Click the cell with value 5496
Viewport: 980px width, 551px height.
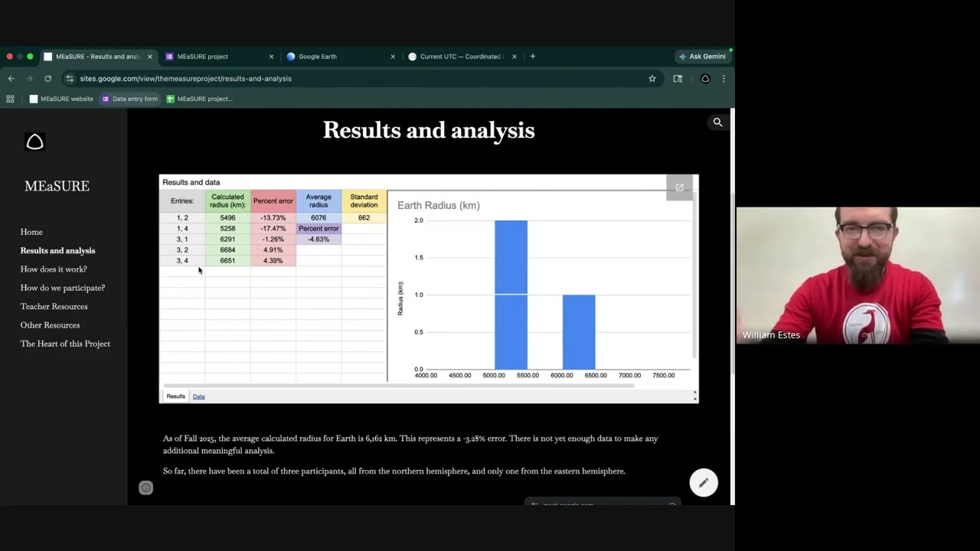[x=227, y=218]
